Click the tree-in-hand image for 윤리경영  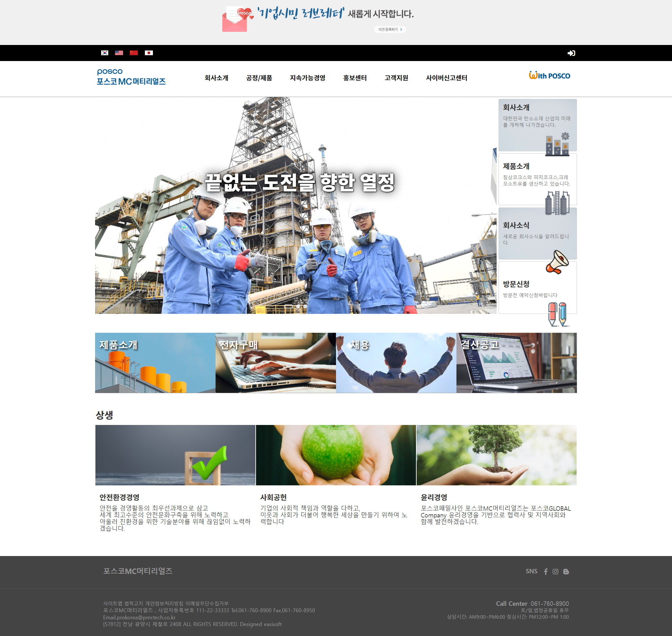coord(496,455)
